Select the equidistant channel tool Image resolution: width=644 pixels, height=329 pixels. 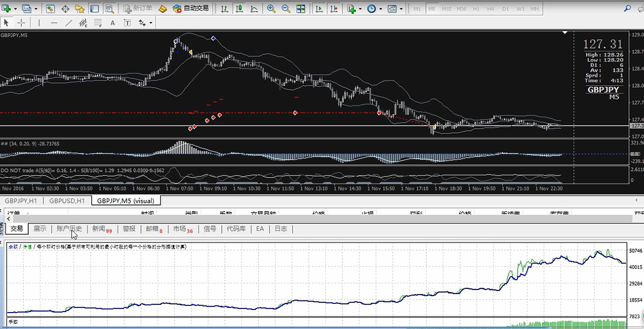point(83,23)
